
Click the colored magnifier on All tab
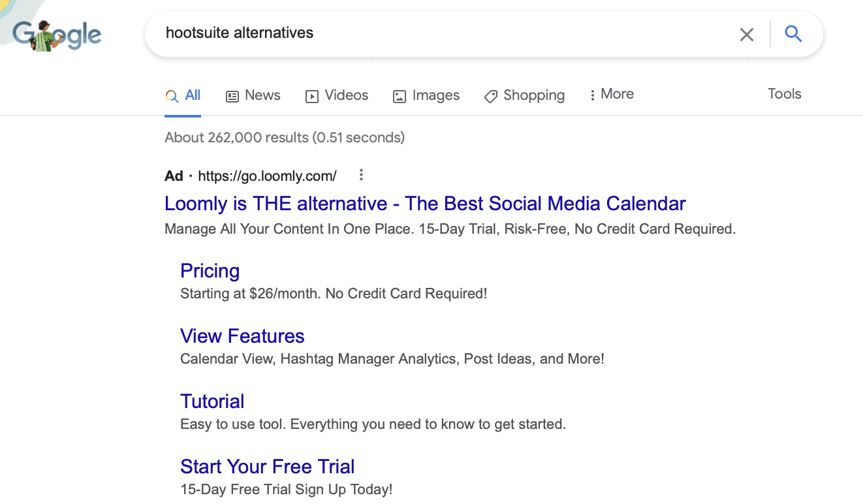click(172, 96)
